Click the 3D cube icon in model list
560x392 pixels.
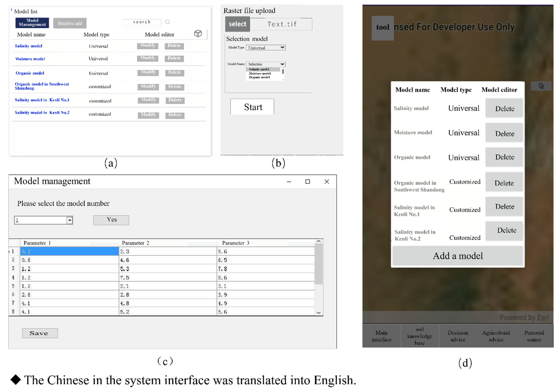pyautogui.click(x=198, y=33)
